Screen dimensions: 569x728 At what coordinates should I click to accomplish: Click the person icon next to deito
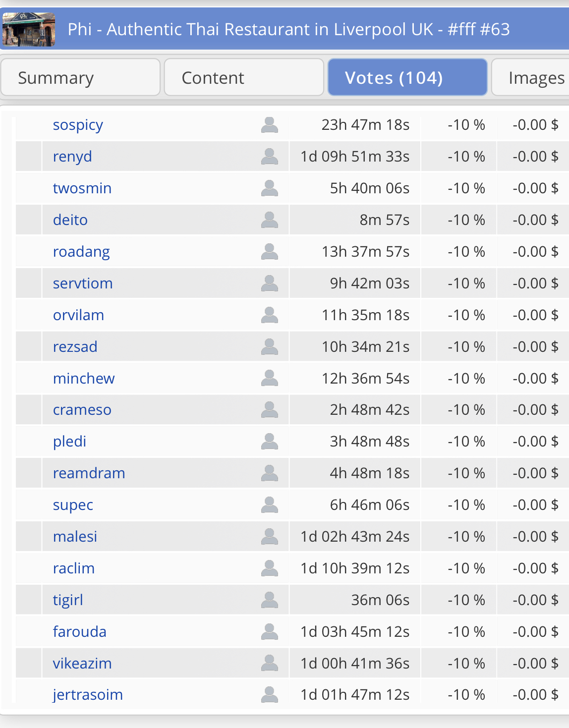pyautogui.click(x=269, y=220)
